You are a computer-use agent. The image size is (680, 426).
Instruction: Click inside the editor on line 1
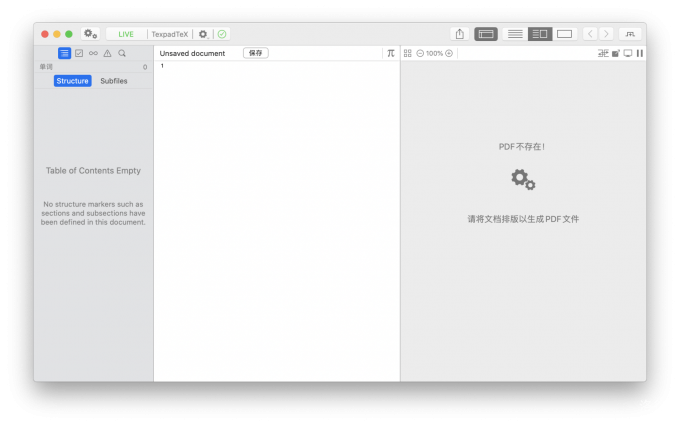277,66
